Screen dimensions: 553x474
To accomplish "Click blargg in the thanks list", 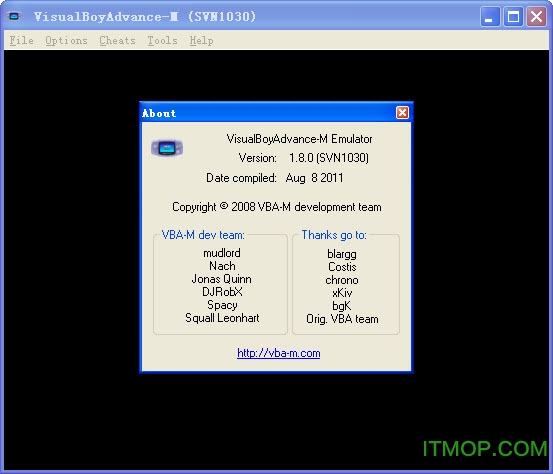I will coord(342,254).
